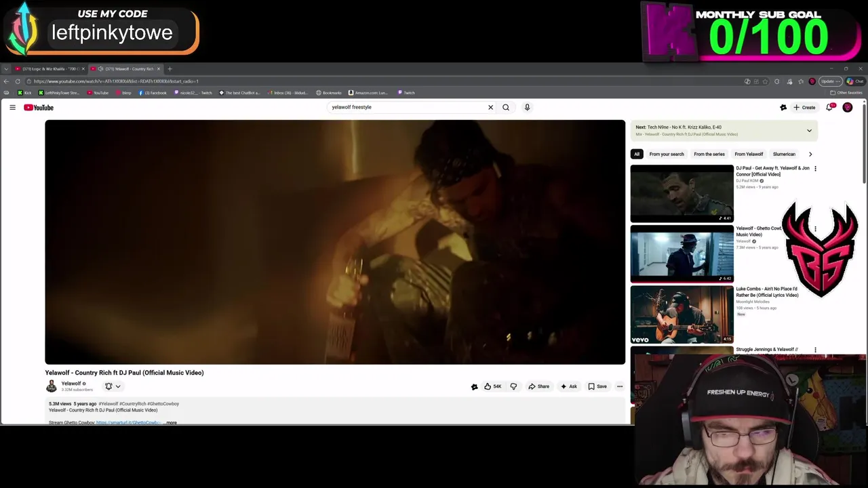Open DJ Paul Get Away video thumbnail

(682, 193)
